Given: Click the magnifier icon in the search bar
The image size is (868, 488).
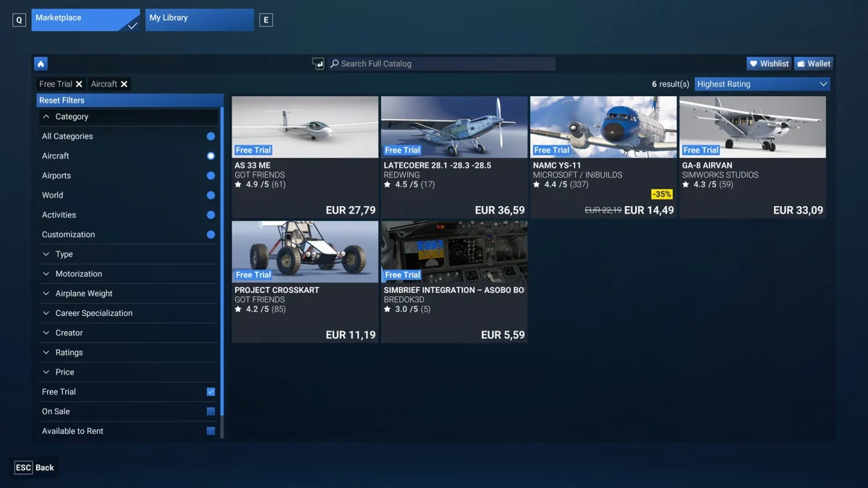Looking at the screenshot, I should pyautogui.click(x=334, y=64).
